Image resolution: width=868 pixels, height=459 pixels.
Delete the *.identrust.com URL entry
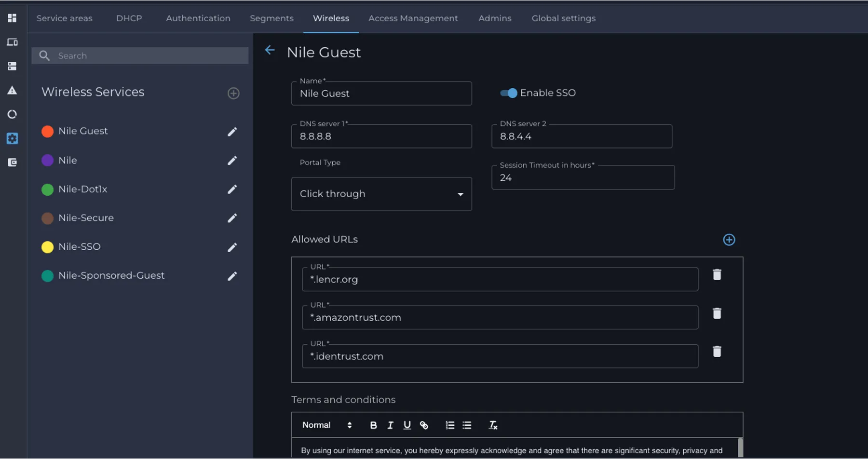pyautogui.click(x=717, y=351)
